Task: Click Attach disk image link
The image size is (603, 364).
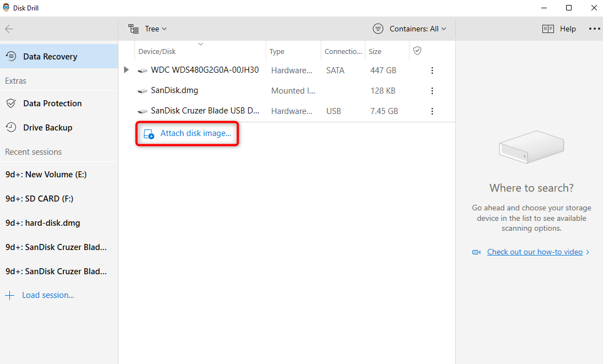Action: (196, 133)
